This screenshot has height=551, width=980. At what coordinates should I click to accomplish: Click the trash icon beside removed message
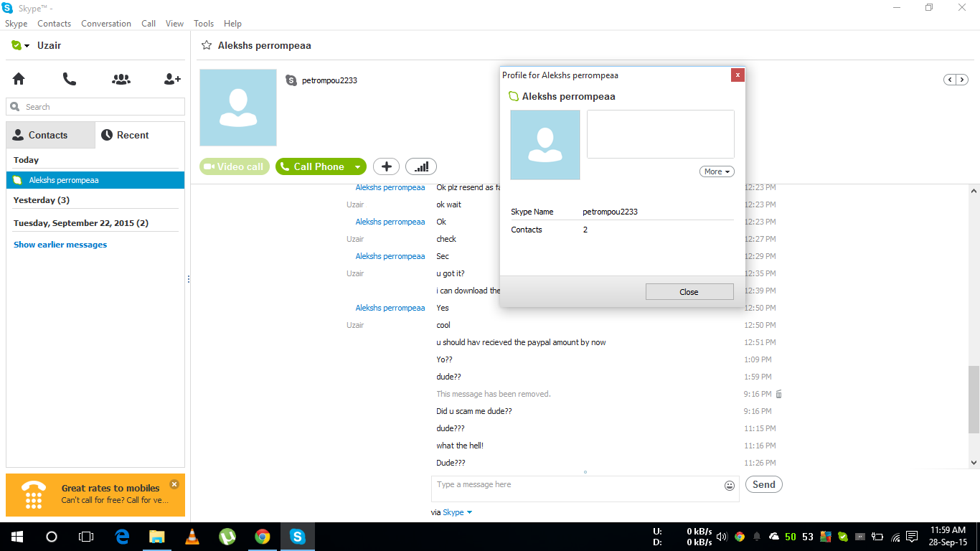click(779, 394)
